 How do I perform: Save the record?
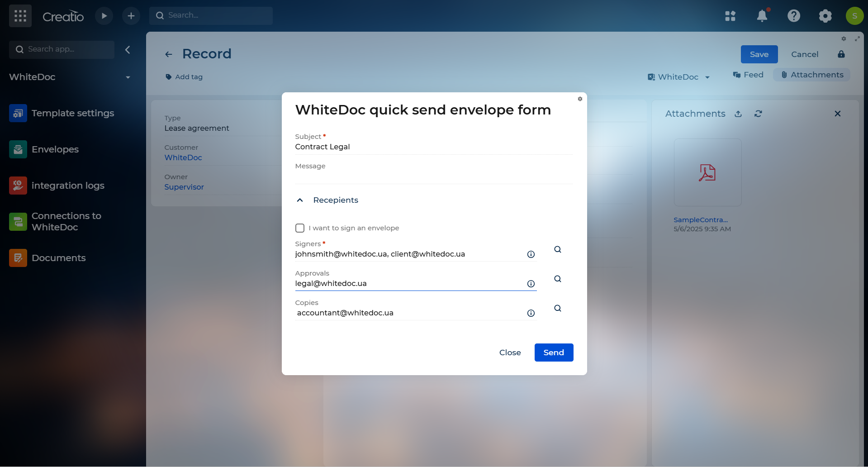coord(759,54)
